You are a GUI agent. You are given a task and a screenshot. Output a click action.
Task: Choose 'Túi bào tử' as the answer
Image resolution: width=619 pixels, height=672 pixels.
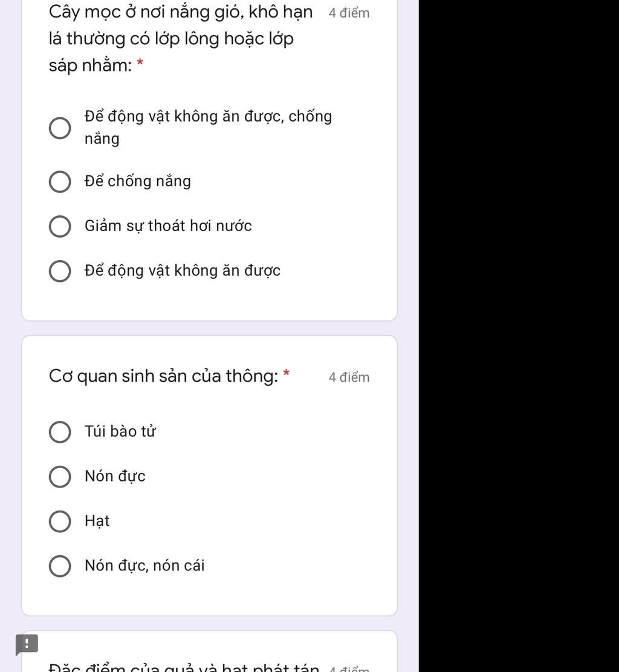(x=59, y=432)
